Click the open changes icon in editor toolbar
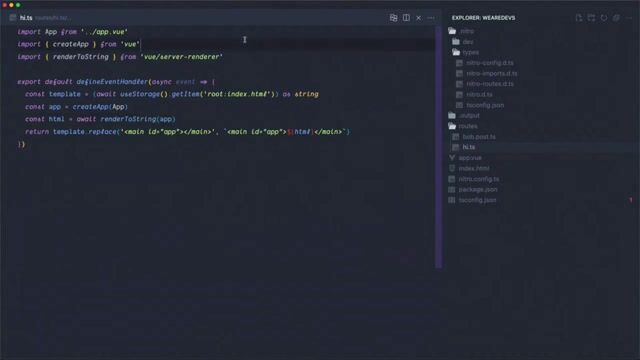 click(393, 18)
